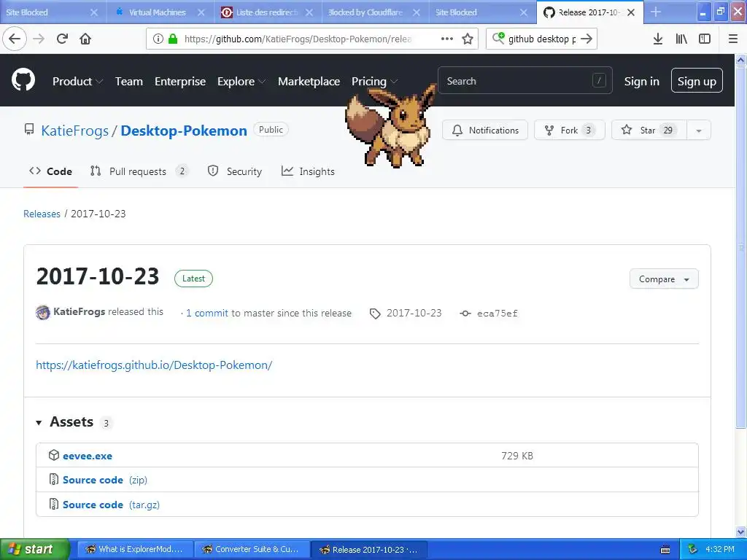
Task: Expand the Product dropdown menu
Action: (x=77, y=82)
